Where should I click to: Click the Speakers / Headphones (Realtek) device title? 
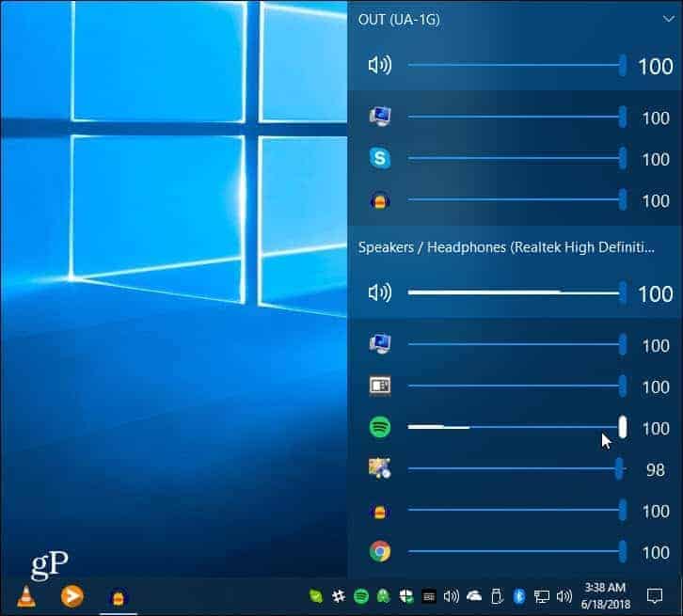pyautogui.click(x=505, y=247)
